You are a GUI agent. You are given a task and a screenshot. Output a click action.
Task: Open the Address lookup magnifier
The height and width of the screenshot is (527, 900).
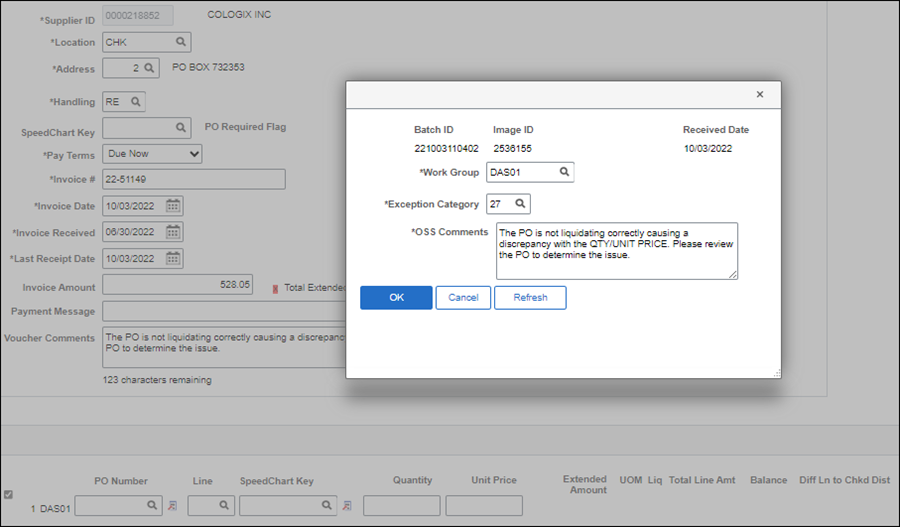pos(149,68)
